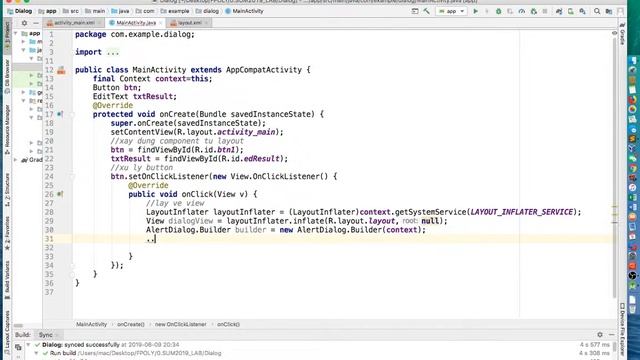The height and width of the screenshot is (360, 640).
Task: Hide the Project panel with minus icon
Action: tap(36, 23)
